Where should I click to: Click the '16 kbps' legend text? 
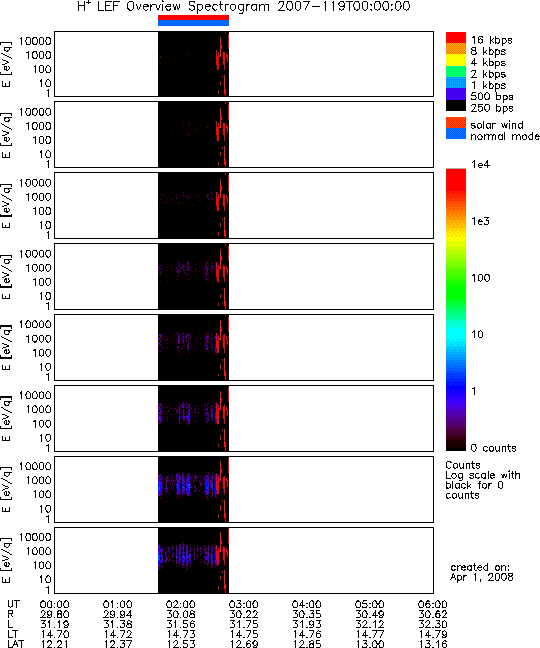point(492,40)
